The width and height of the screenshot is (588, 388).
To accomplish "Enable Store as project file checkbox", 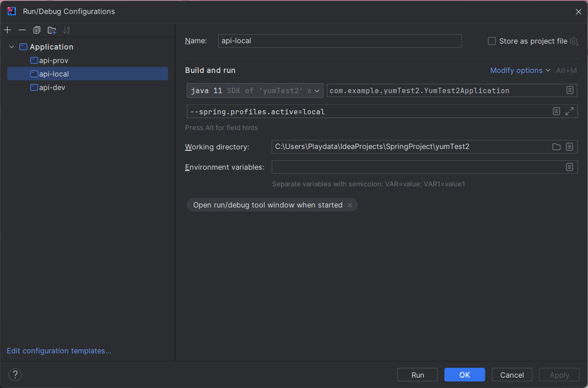I will tap(492, 41).
